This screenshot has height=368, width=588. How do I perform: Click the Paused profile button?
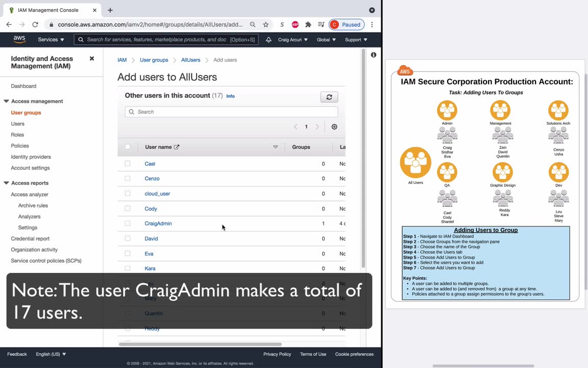coord(347,25)
